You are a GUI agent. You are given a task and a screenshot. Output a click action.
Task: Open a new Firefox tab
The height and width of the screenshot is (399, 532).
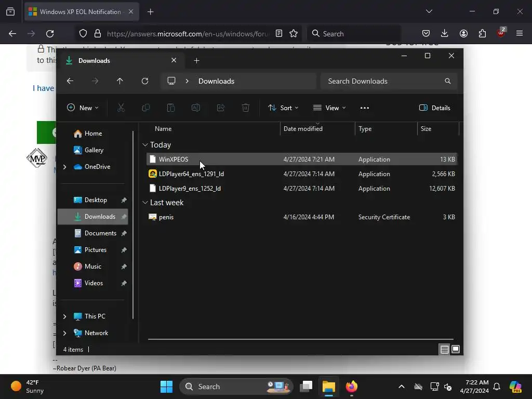[x=150, y=12]
